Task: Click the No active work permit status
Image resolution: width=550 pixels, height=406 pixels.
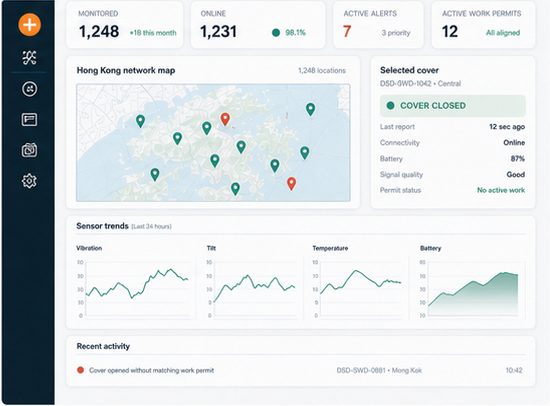Action: coord(501,190)
